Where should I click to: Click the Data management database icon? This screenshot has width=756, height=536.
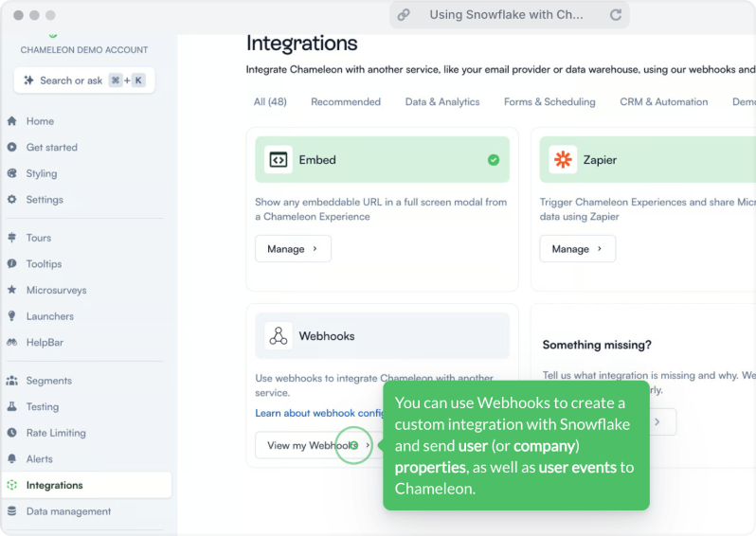(12, 511)
